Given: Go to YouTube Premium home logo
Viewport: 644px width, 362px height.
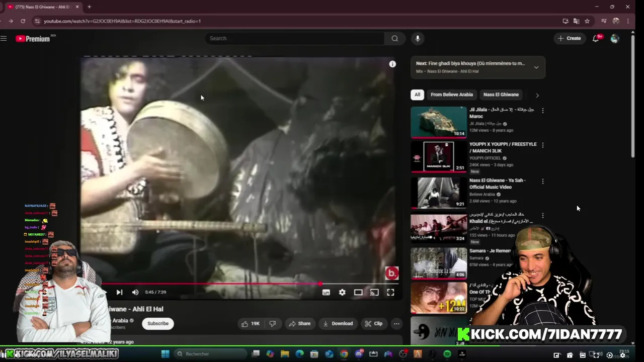Looking at the screenshot, I should pos(33,39).
